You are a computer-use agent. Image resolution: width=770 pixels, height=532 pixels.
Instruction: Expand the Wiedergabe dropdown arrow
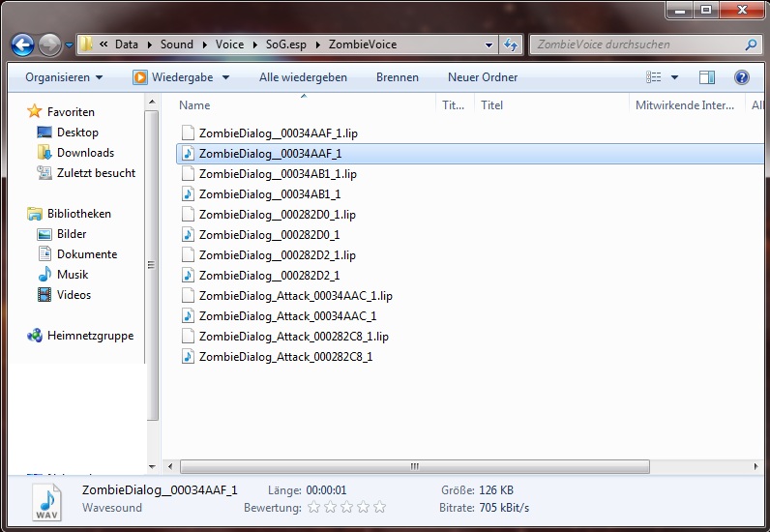click(226, 77)
